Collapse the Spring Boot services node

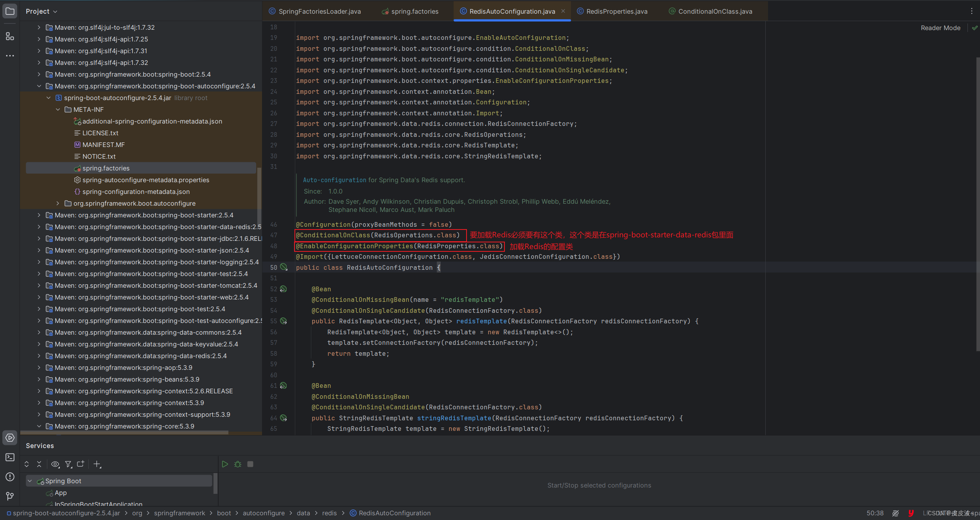coord(30,481)
